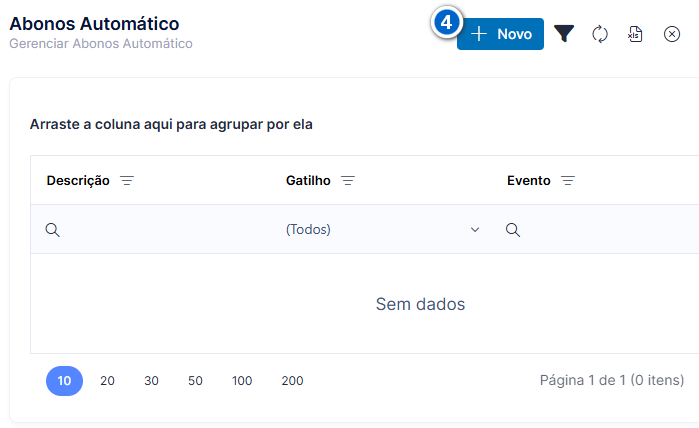699x428 pixels.
Task: Open the Evento column filter icon
Action: coord(568,181)
